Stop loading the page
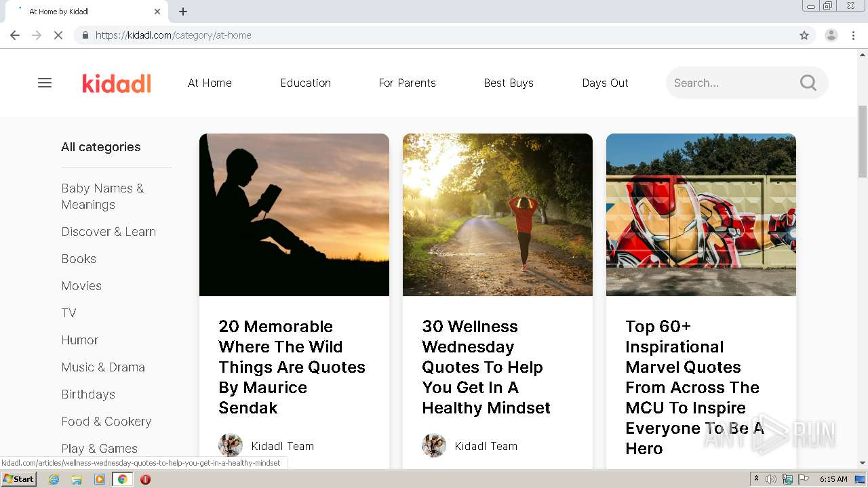 coord(58,35)
